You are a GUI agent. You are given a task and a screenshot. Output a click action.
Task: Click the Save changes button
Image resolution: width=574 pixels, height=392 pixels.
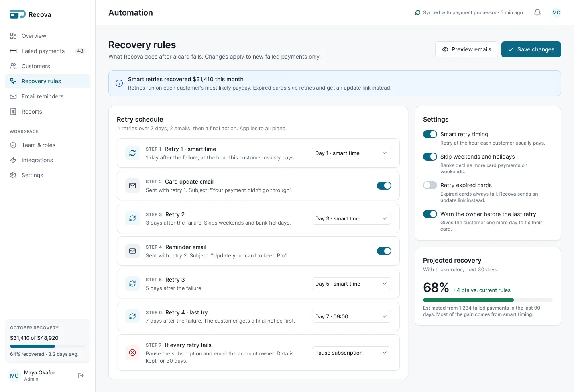coord(531,49)
